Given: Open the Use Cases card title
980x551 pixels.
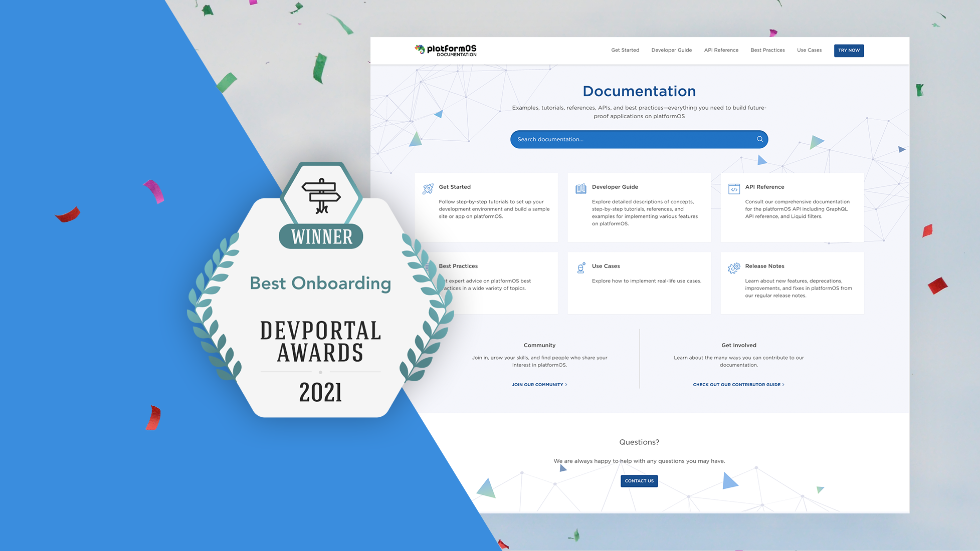Looking at the screenshot, I should coord(606,266).
